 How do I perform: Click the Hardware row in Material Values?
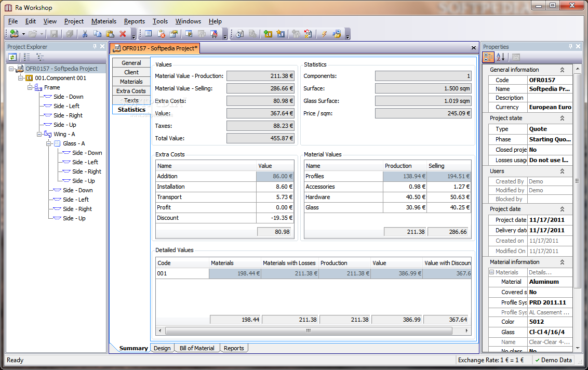tap(387, 197)
